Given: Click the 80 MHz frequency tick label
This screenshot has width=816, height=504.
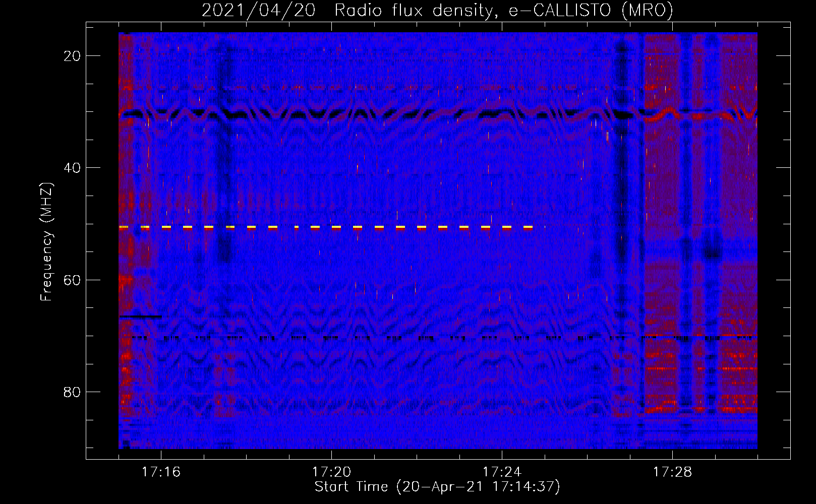Looking at the screenshot, I should [x=72, y=392].
